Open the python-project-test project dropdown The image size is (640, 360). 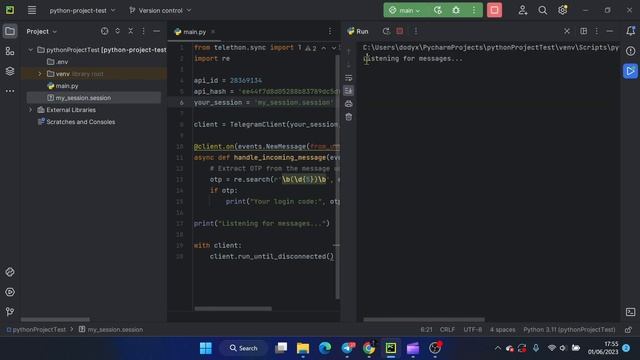pos(82,11)
